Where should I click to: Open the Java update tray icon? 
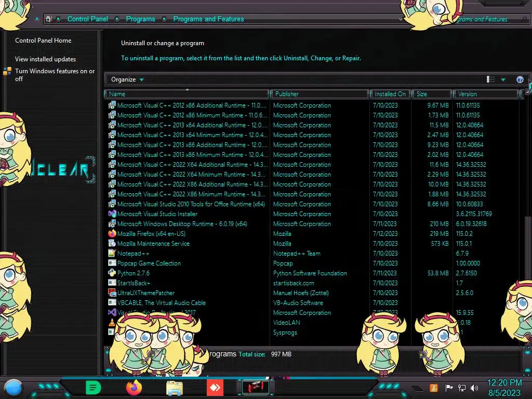pos(434,388)
